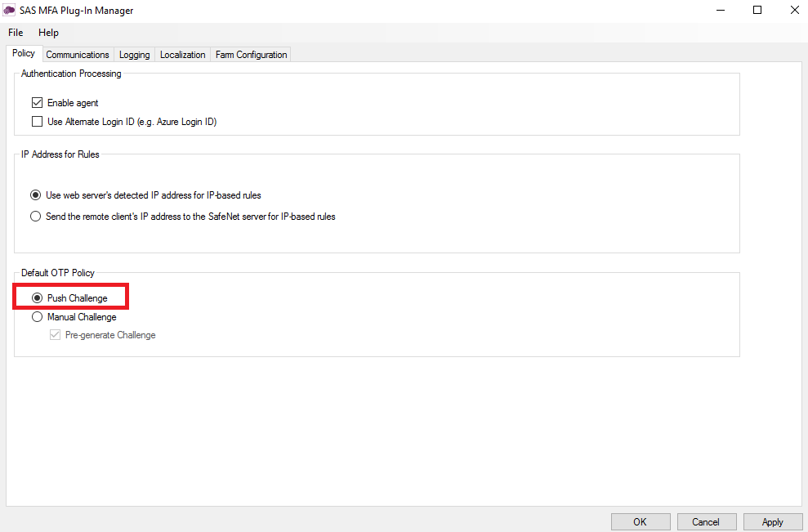Click the Cancel button
This screenshot has width=808, height=532.
705,522
